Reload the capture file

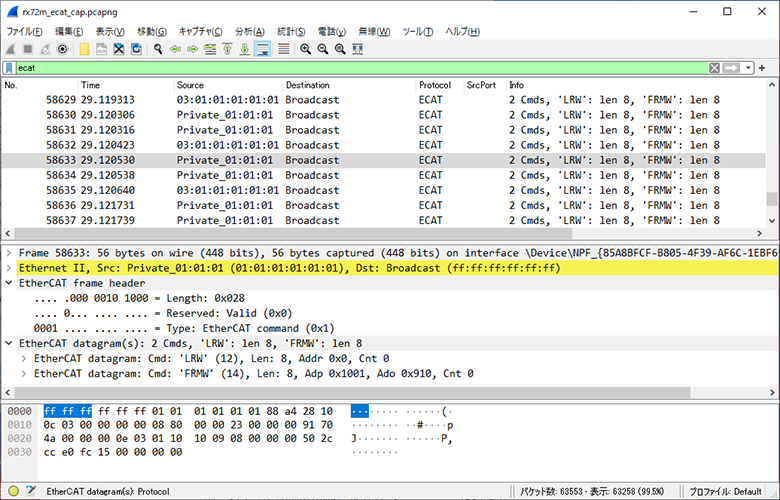click(136, 49)
